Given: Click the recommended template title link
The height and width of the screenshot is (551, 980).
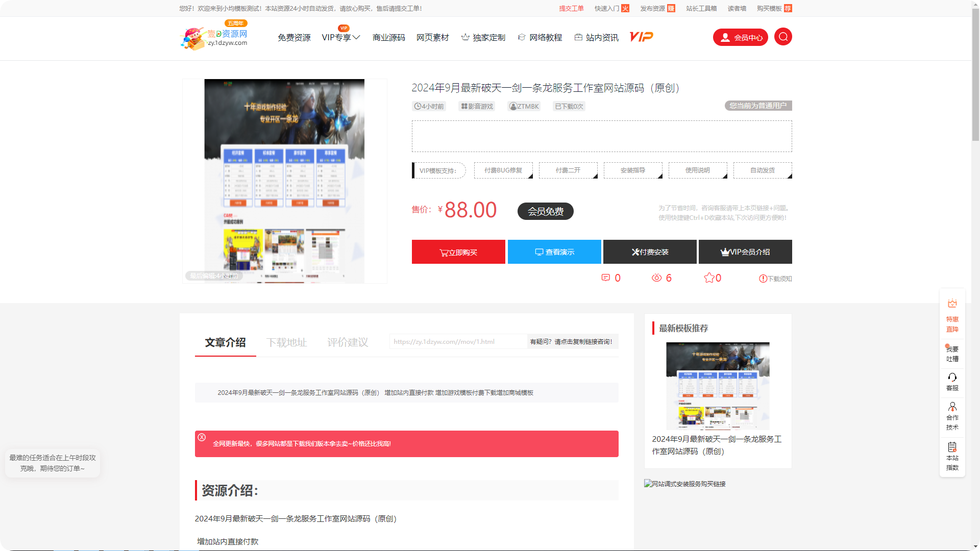Looking at the screenshot, I should tap(717, 445).
